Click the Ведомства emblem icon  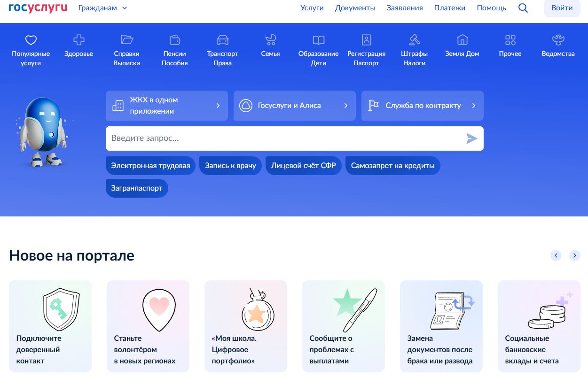(x=558, y=40)
